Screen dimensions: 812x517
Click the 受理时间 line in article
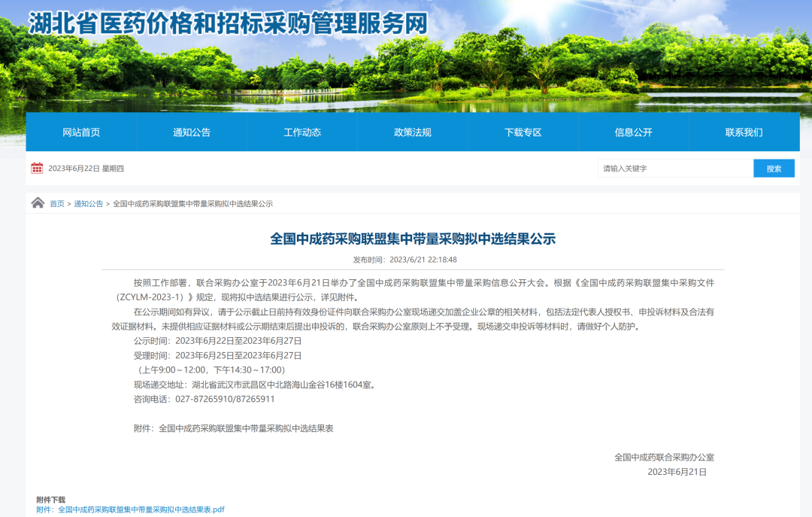click(x=217, y=356)
